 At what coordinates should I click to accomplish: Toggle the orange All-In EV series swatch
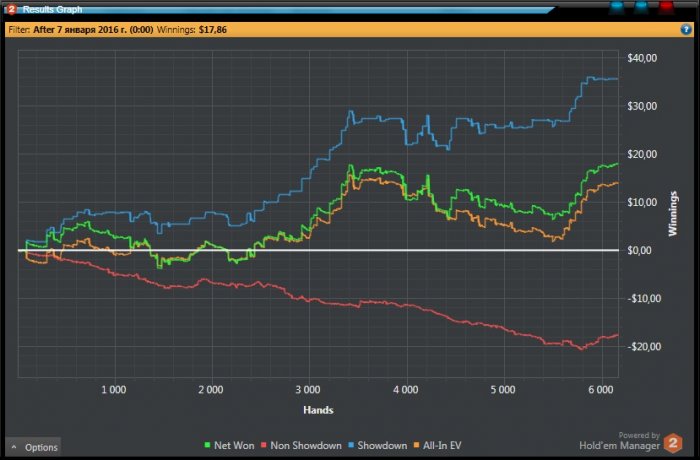(417, 445)
